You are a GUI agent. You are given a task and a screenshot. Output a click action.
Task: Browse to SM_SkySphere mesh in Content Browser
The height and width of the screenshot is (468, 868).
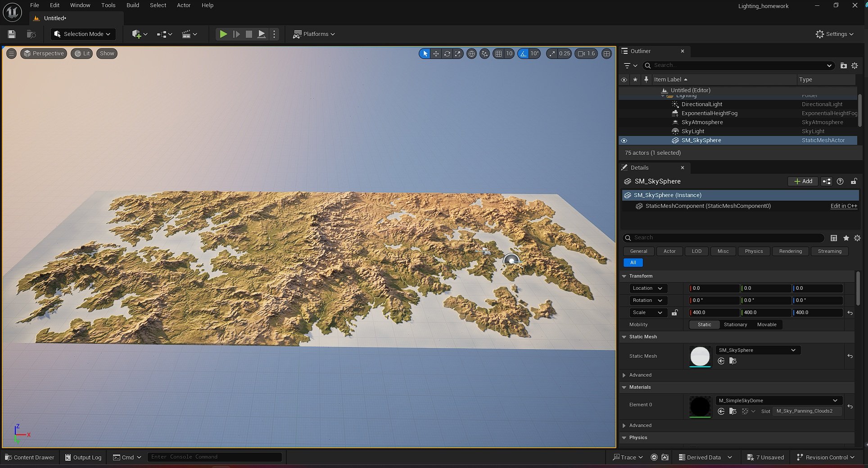pos(732,361)
